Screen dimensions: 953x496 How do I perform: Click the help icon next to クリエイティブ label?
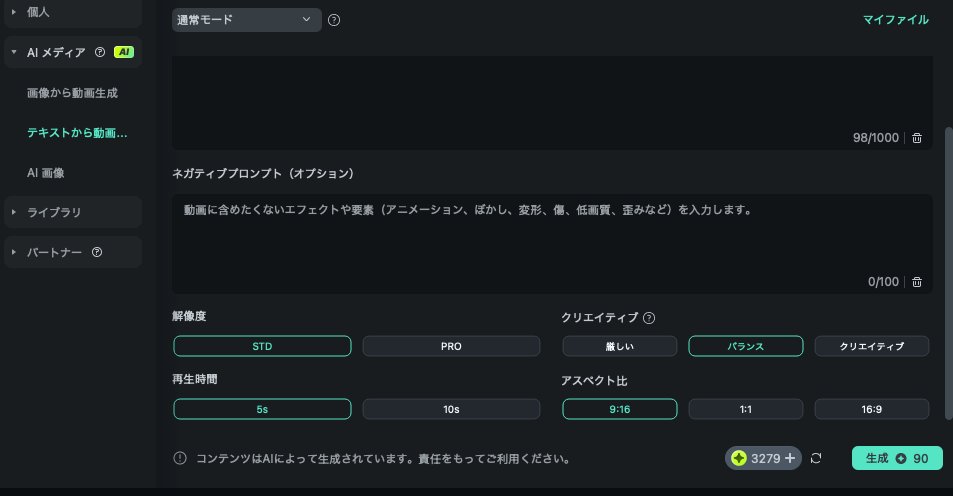[649, 318]
